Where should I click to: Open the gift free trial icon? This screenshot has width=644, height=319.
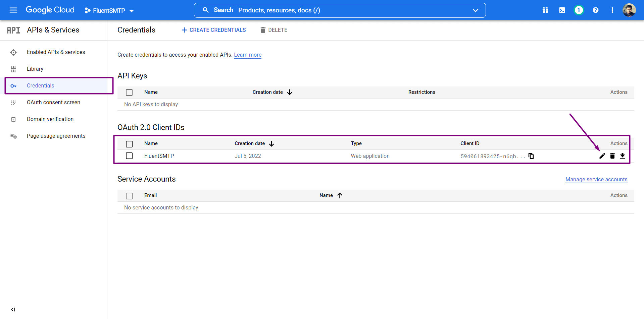(545, 10)
